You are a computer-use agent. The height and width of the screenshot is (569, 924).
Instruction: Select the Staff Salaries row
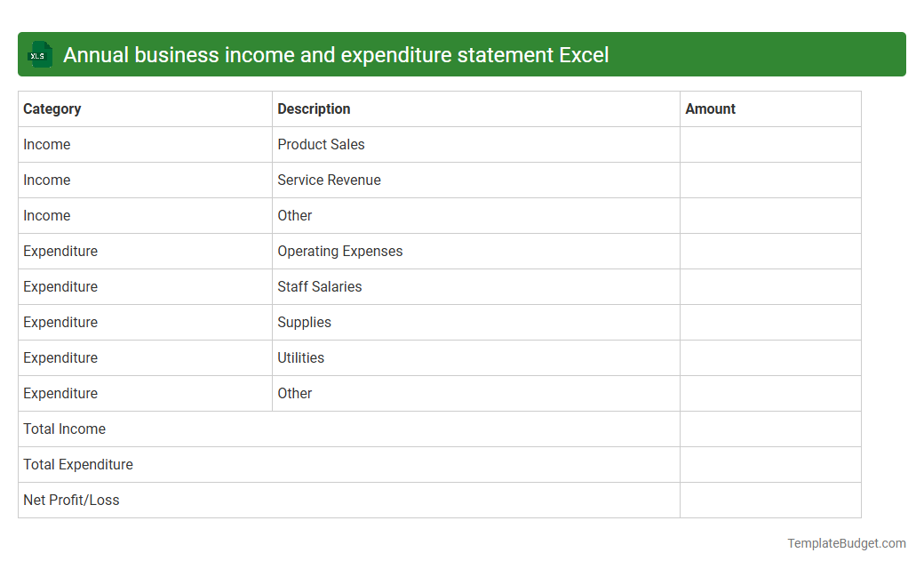tap(320, 286)
